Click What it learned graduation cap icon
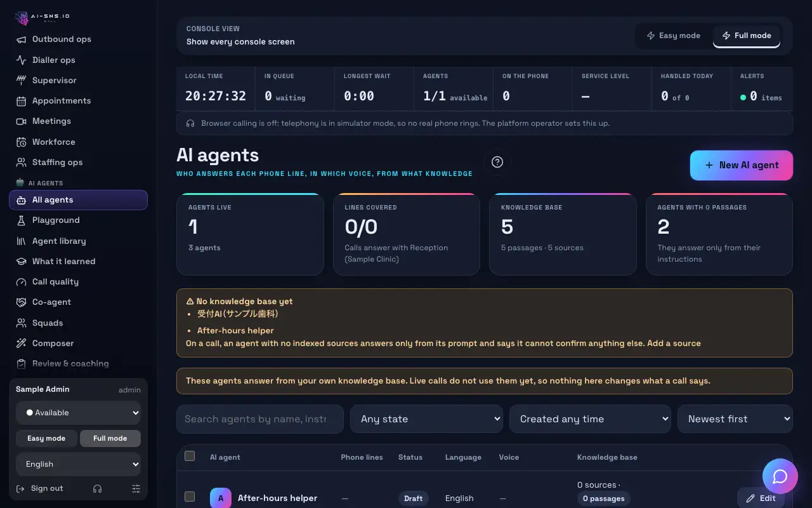 coord(21,261)
